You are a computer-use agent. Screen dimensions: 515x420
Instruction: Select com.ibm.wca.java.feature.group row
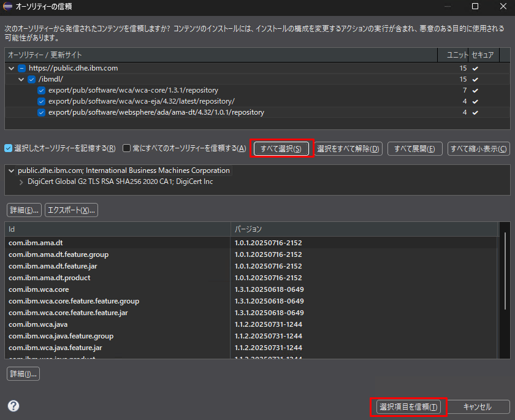(x=251, y=336)
